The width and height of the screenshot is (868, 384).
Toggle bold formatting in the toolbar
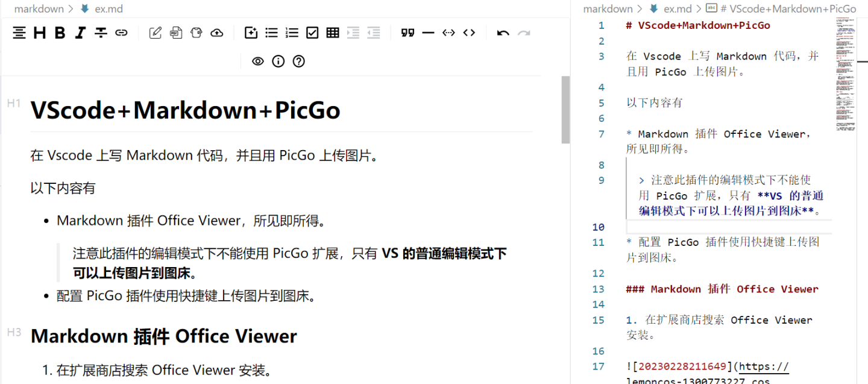pyautogui.click(x=59, y=33)
